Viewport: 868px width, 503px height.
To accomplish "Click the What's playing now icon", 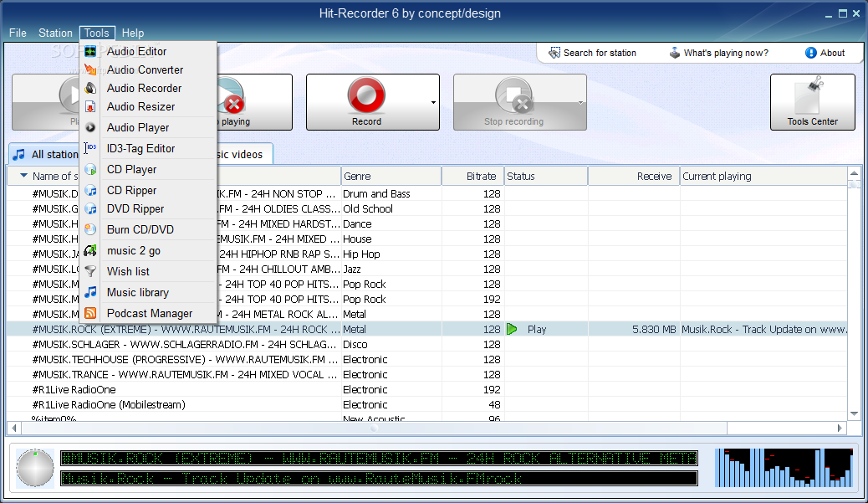I will click(x=674, y=53).
